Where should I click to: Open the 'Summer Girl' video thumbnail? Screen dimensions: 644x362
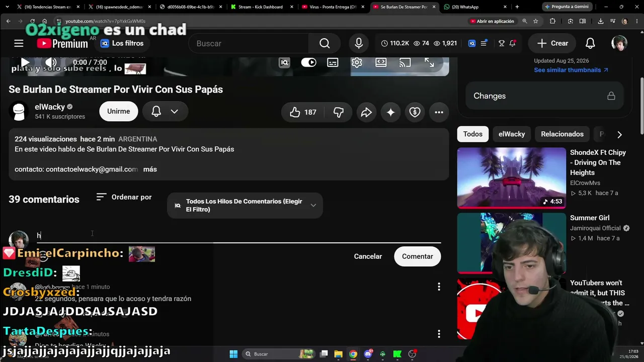pos(512,243)
